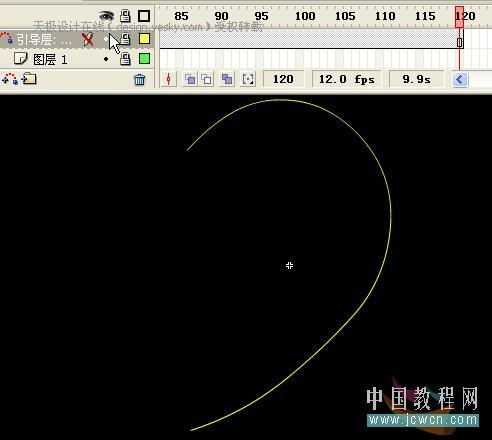Click the red playhead at frame 120

point(459,17)
